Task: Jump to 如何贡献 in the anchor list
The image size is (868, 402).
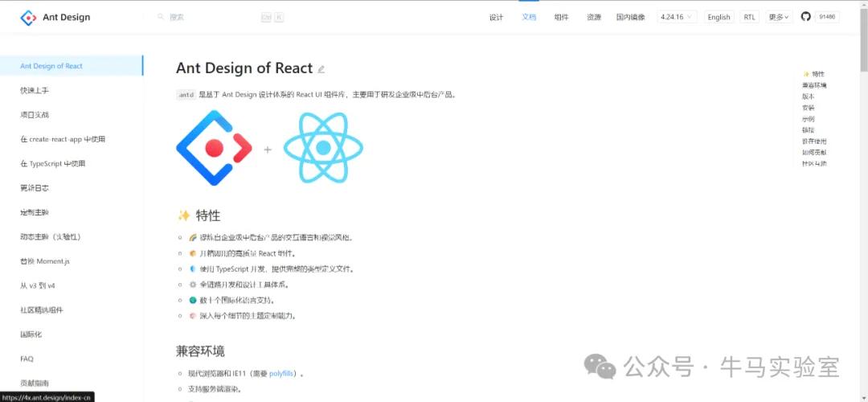Action: pyautogui.click(x=814, y=152)
